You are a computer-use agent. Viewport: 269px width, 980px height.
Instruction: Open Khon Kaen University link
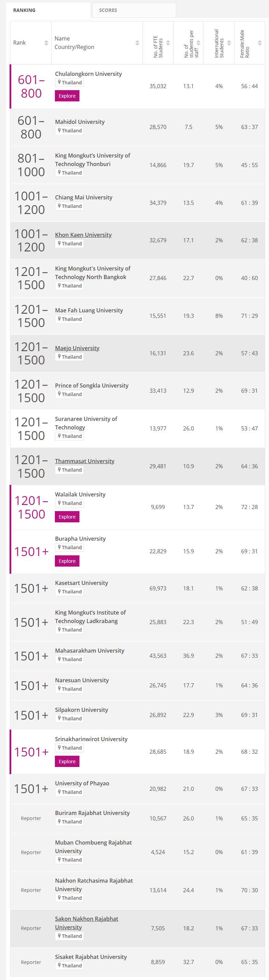[x=83, y=235]
